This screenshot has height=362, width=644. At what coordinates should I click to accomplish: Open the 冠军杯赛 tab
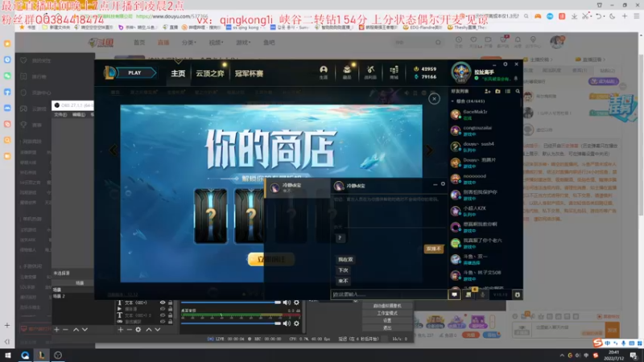tap(249, 73)
